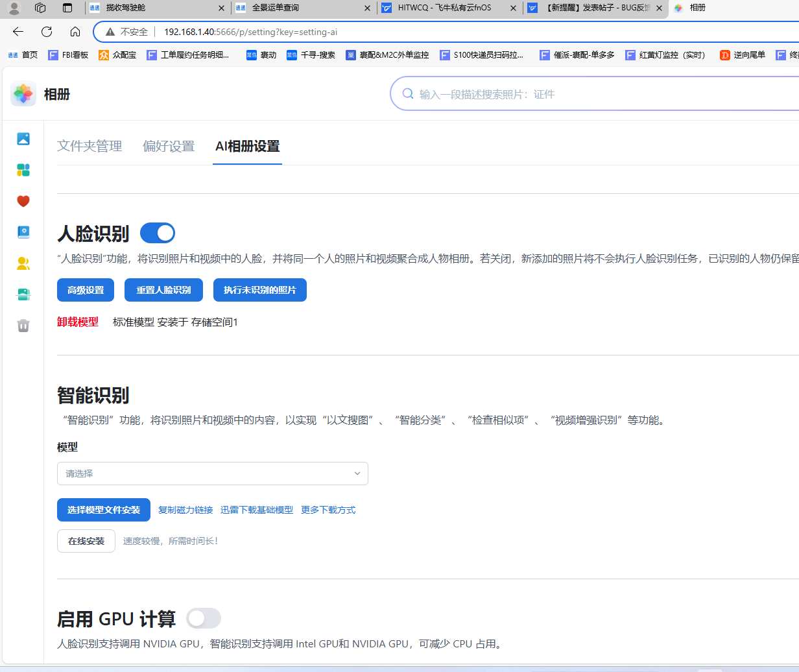
Task: Click 迅雷下载基础模型 link
Action: (x=257, y=510)
